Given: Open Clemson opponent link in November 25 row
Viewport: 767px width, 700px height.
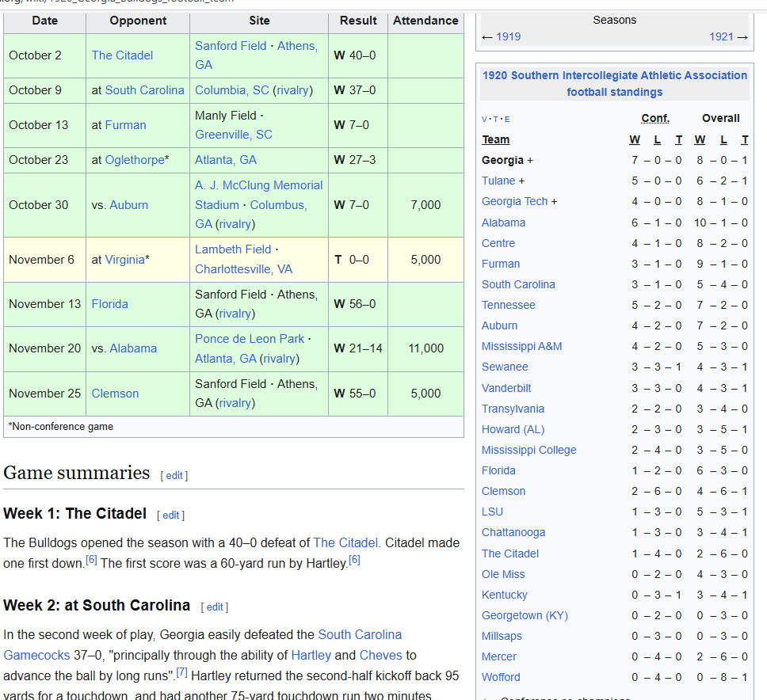Looking at the screenshot, I should click(x=115, y=394).
